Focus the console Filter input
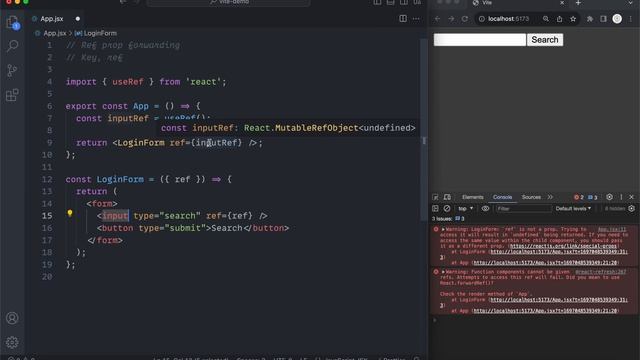Viewport: 640px width, 360px height. [x=523, y=209]
